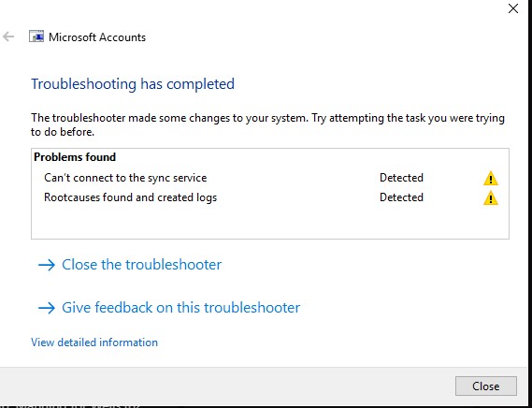
Task: Click arrow icon beside 'Close the troubleshooter'
Action: click(x=47, y=265)
